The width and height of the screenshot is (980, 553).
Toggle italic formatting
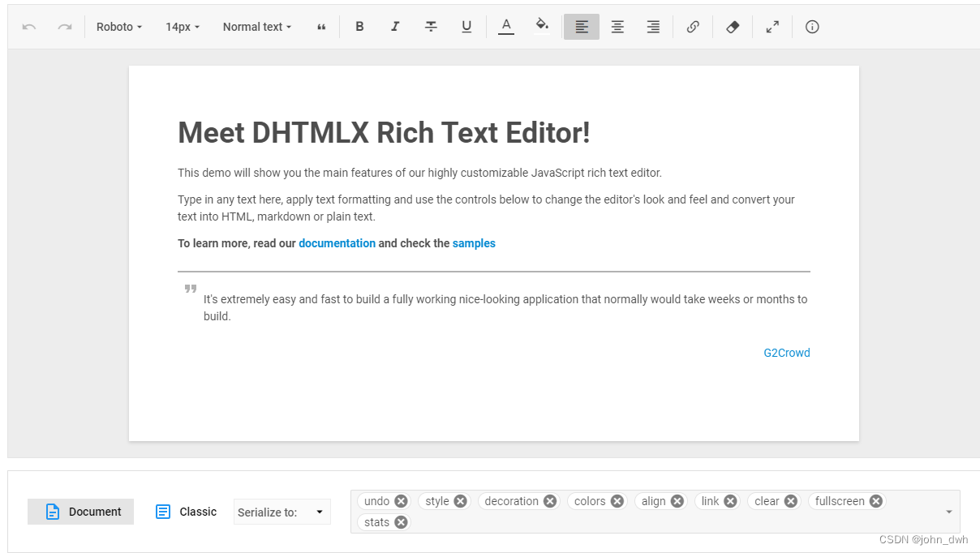395,27
